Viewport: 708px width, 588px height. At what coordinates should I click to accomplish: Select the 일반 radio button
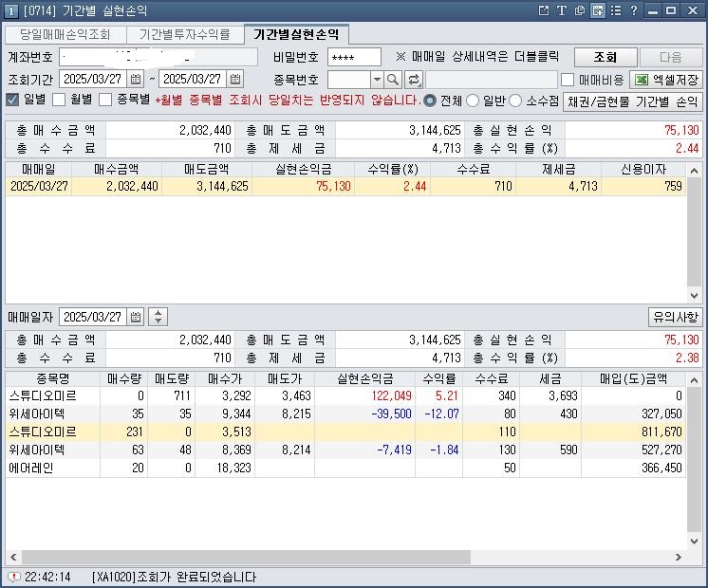(473, 101)
